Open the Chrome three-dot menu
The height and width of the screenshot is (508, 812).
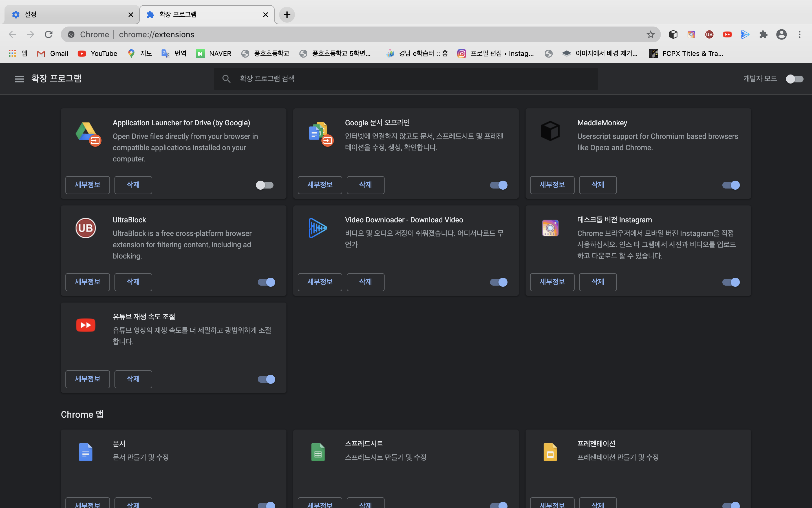click(800, 34)
